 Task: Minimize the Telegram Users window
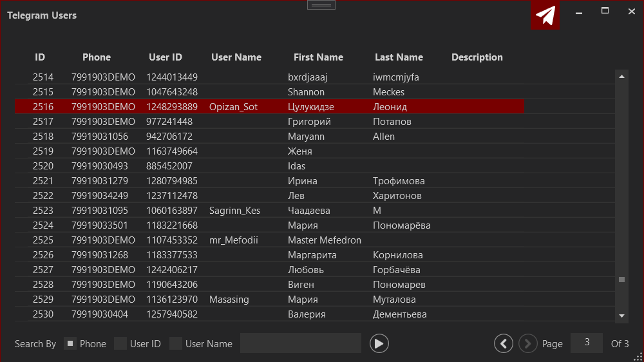click(x=579, y=12)
